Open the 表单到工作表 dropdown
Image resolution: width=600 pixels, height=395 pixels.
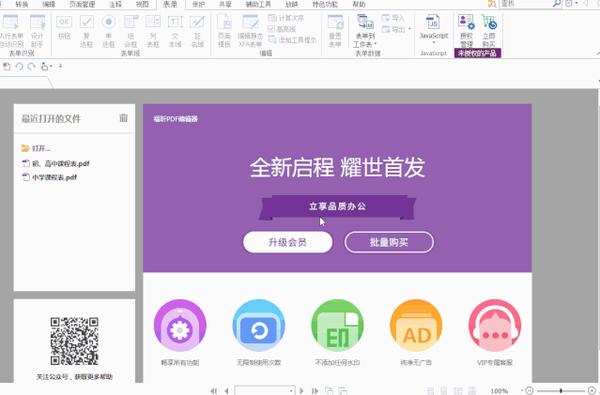(365, 31)
